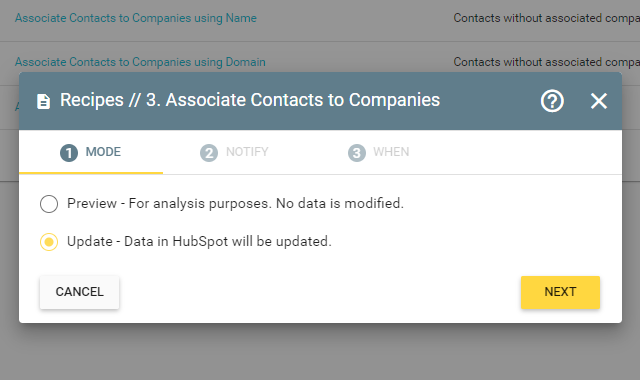This screenshot has width=640, height=380.
Task: Switch to the NOTIFY tab
Action: [235, 152]
